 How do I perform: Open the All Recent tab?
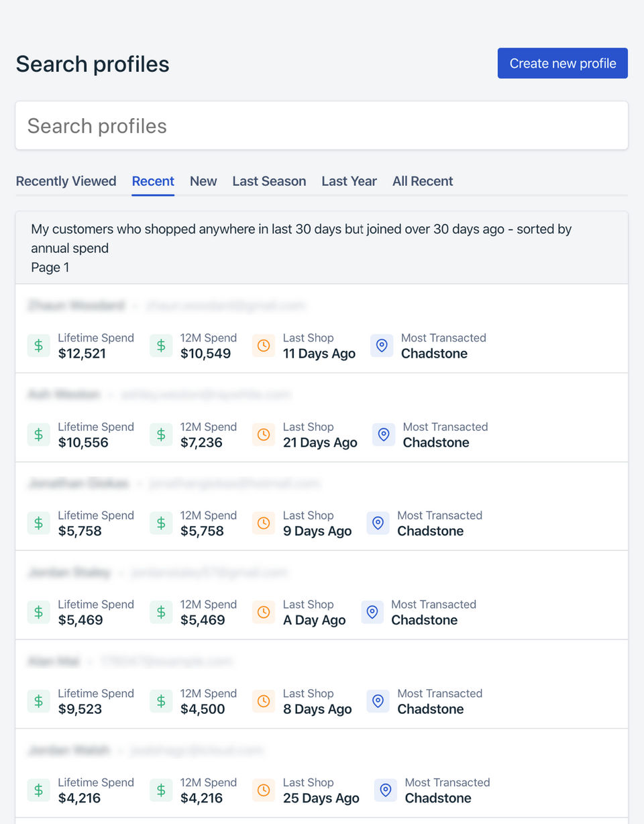(423, 181)
